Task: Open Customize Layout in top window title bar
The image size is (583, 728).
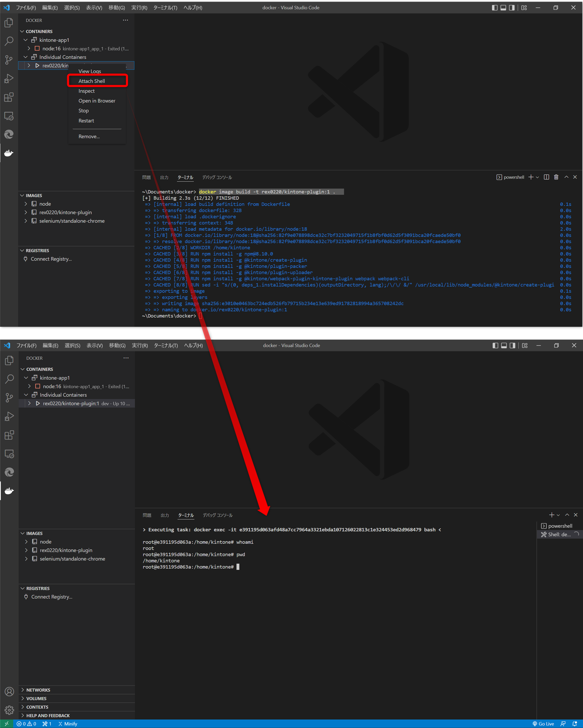Action: coord(524,8)
